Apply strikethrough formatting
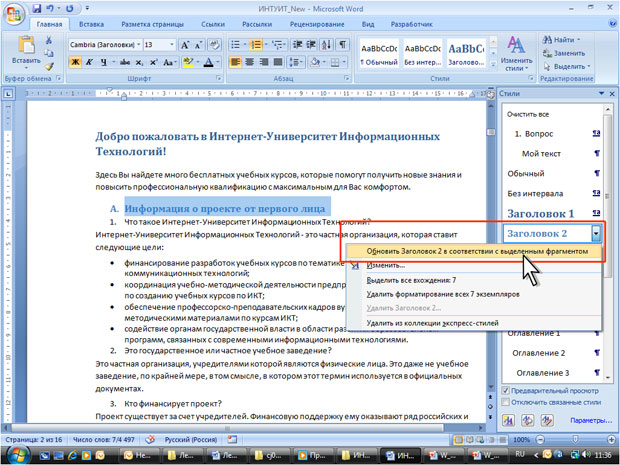This screenshot has height=465, width=620. [x=125, y=62]
